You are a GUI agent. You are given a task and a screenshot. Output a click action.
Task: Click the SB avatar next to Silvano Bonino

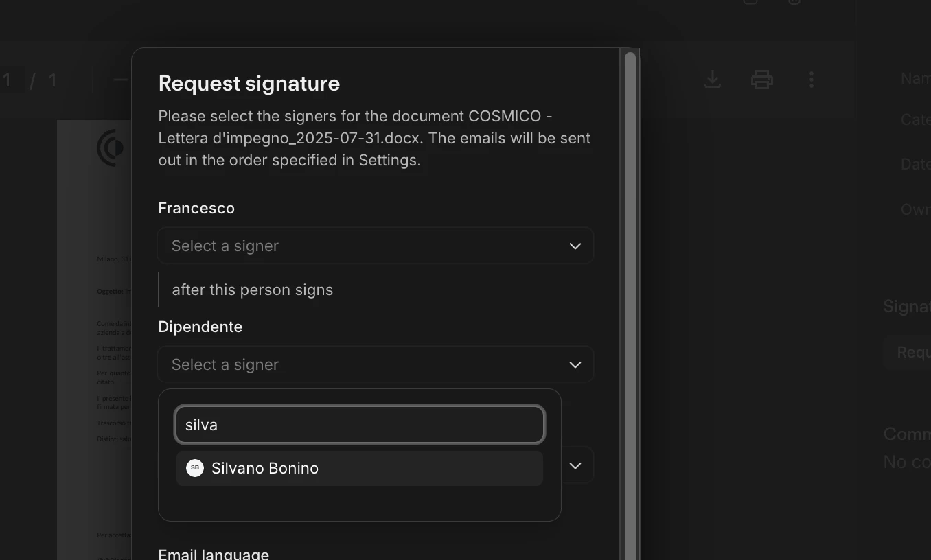(x=195, y=468)
